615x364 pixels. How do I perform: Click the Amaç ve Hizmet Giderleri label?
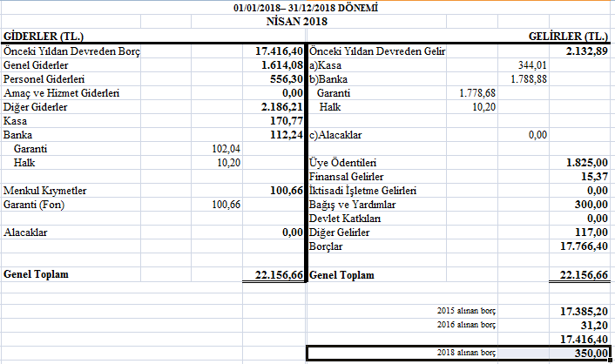(61, 93)
